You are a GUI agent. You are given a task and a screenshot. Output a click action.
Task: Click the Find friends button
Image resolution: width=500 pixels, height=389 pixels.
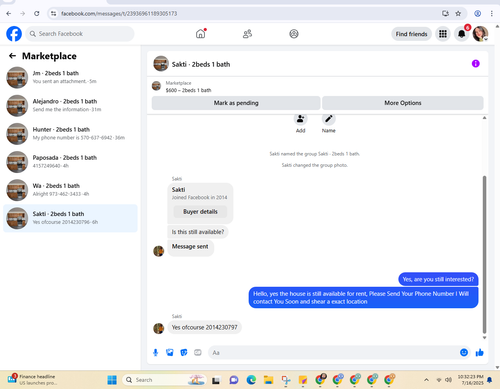(x=411, y=34)
